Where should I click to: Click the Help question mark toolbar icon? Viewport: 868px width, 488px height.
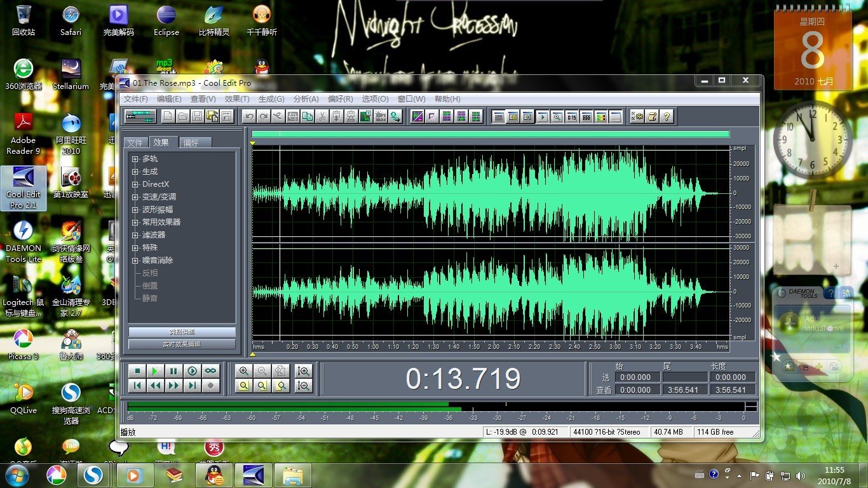click(x=666, y=116)
